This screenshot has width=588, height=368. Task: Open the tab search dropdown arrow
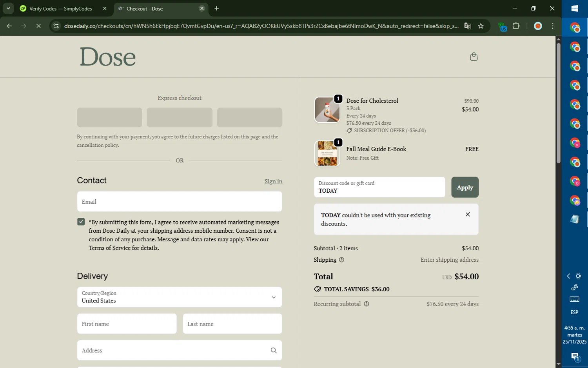(8, 8)
